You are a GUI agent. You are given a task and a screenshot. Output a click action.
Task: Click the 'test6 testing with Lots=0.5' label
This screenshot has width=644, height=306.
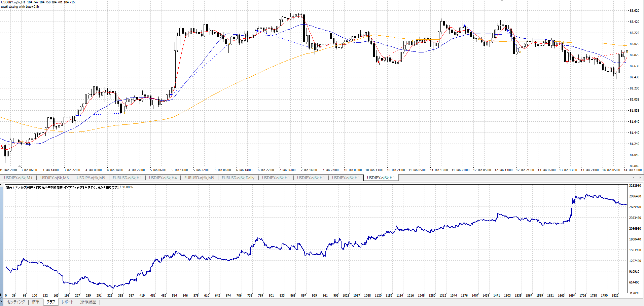(x=20, y=7)
